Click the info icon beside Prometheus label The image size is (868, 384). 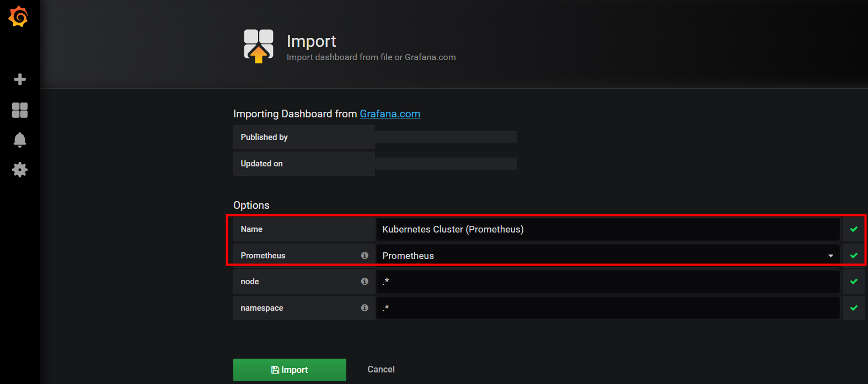point(365,255)
